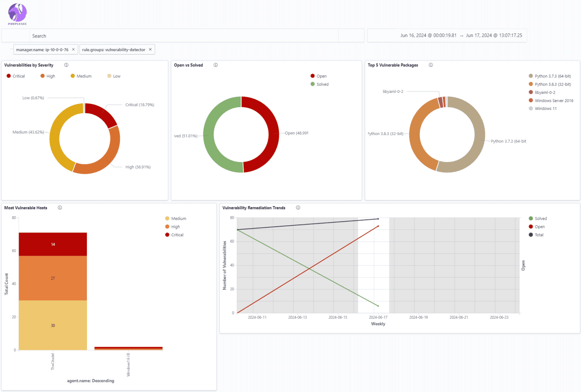Click Windows Server 2016 in packages legend
The image size is (581, 392).
coord(554,101)
